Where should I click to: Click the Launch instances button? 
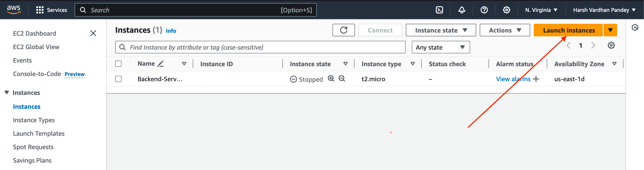[x=568, y=30]
